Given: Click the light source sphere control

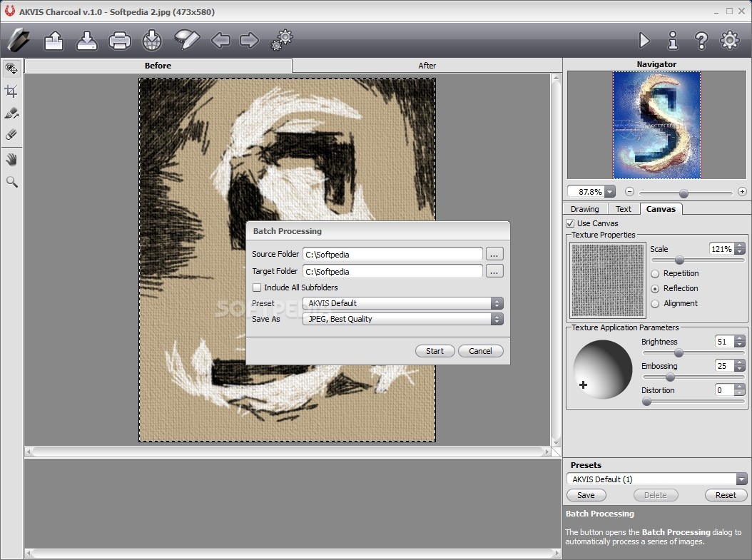Looking at the screenshot, I should (603, 370).
